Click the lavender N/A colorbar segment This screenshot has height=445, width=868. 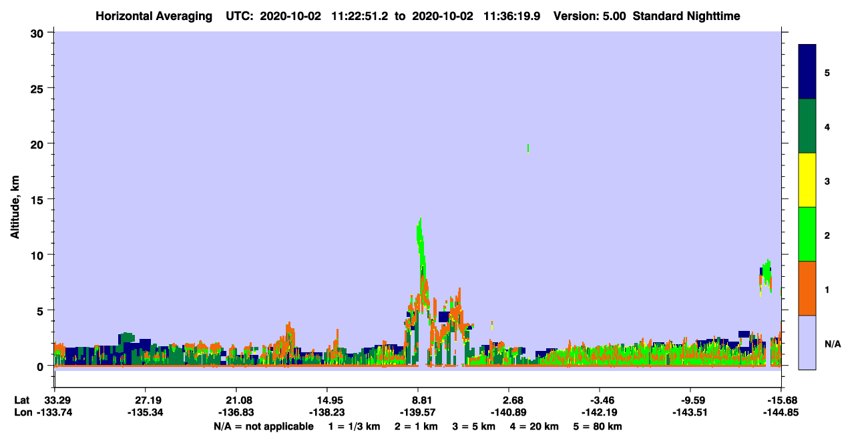coord(807,342)
